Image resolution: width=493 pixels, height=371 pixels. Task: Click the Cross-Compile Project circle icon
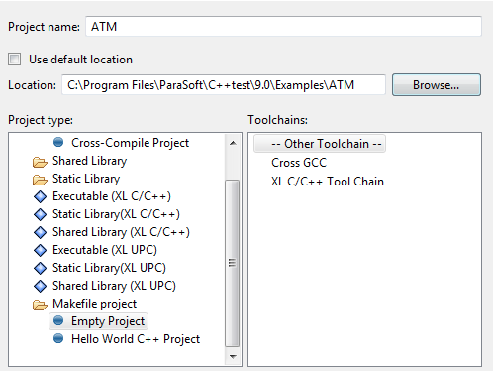58,142
